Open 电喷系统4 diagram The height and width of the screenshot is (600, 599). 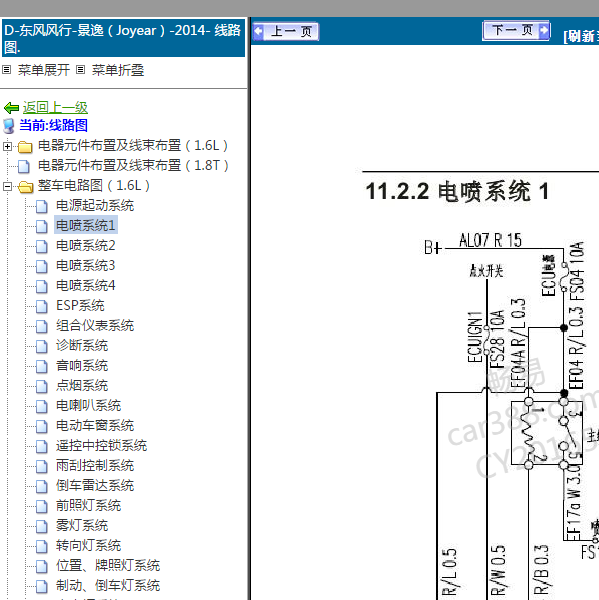[86, 285]
